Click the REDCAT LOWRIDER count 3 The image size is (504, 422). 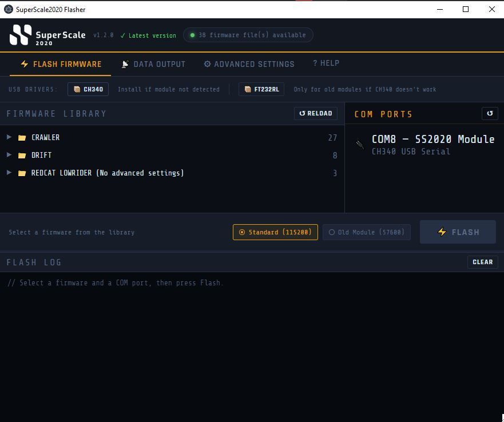335,173
